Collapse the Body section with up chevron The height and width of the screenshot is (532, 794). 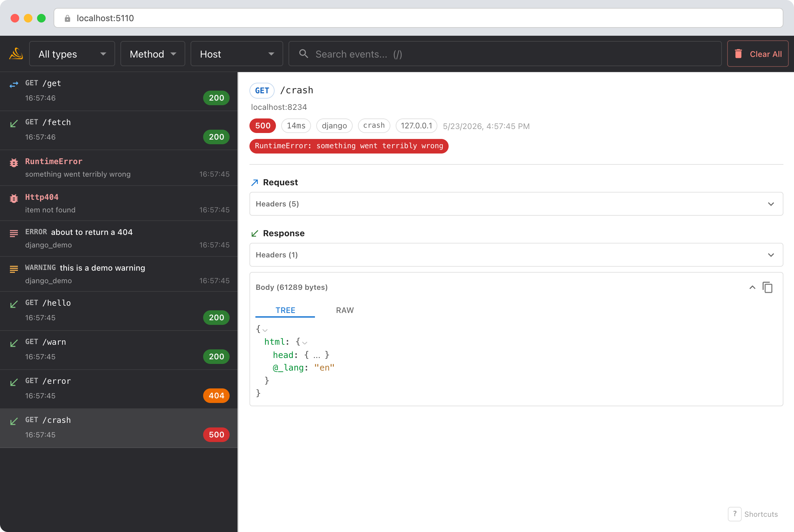coord(752,288)
